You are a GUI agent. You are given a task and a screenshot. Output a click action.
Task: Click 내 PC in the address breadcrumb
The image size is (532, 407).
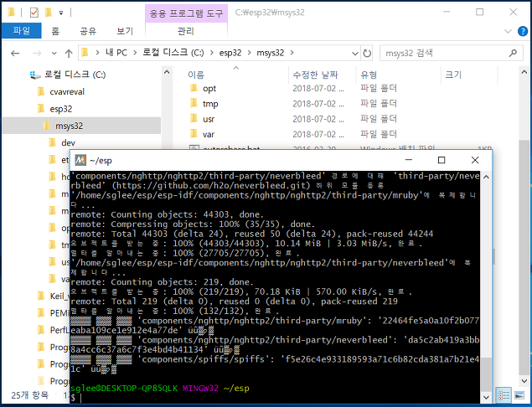[116, 53]
